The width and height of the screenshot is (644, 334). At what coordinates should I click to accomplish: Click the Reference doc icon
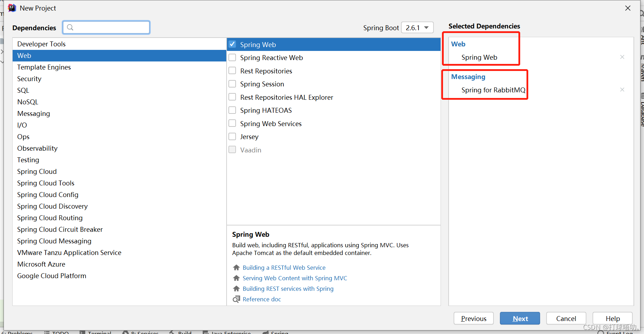[236, 299]
